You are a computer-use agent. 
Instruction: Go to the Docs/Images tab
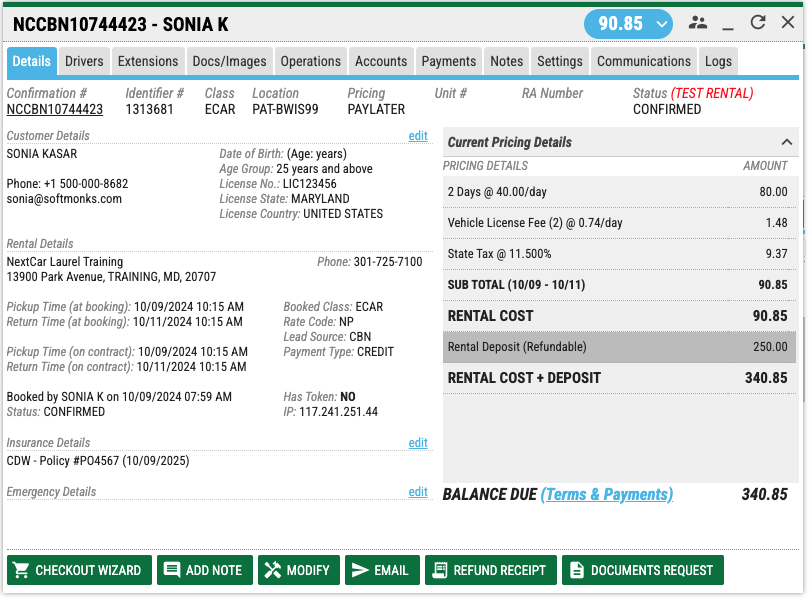(x=229, y=61)
